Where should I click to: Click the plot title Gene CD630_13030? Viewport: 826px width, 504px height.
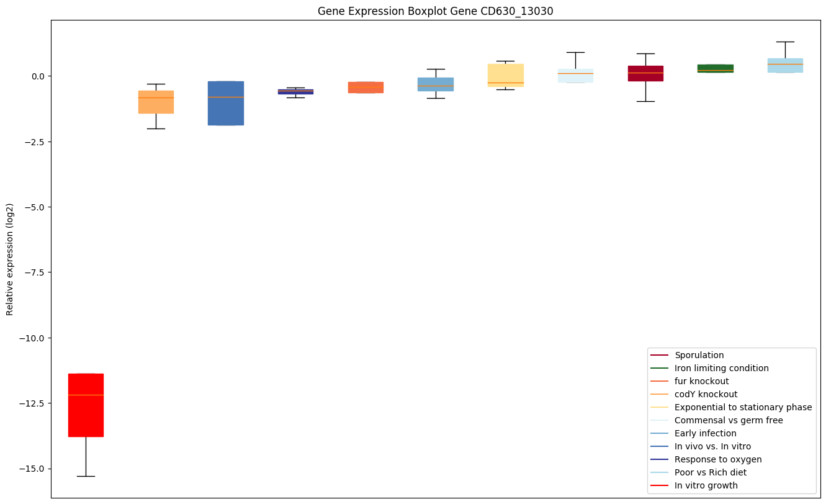[x=435, y=11]
